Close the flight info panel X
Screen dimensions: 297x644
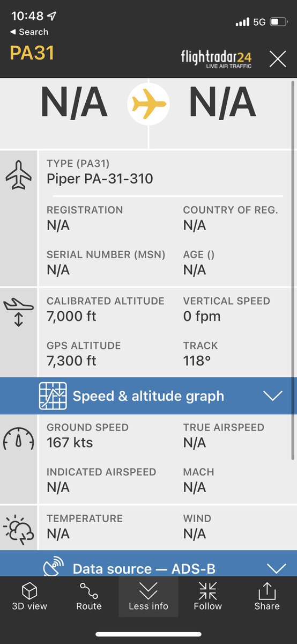click(x=278, y=58)
